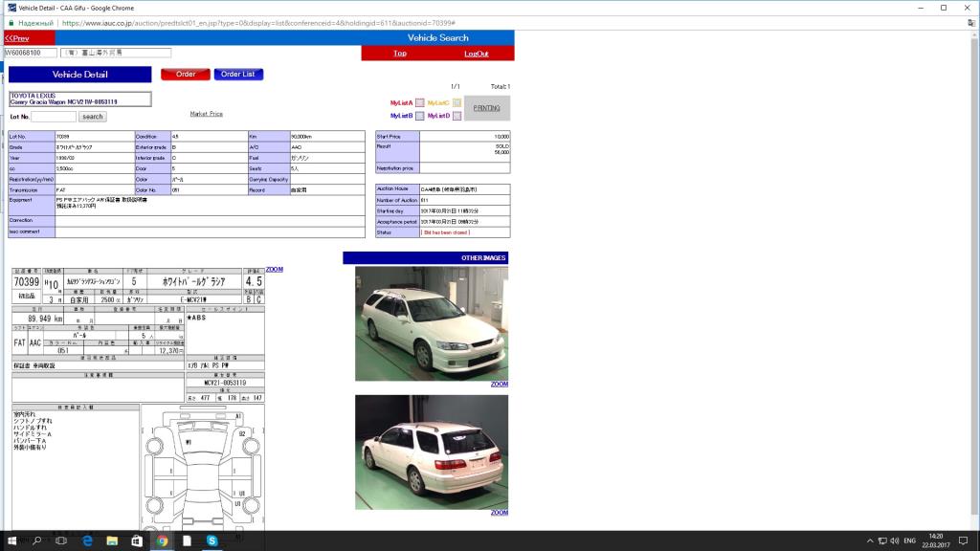Click the member ID field W60068100
Viewport: 980px width, 551px height.
31,54
